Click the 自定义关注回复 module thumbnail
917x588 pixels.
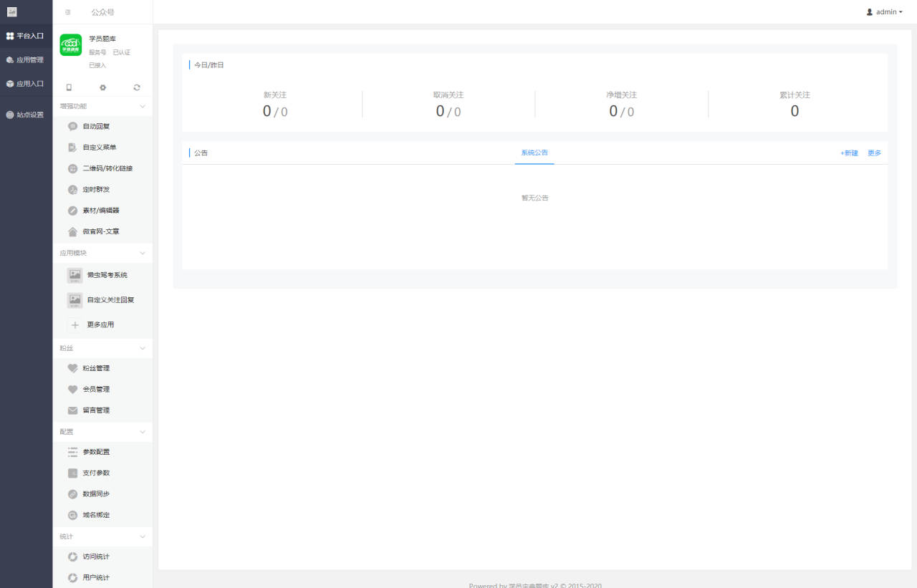click(x=75, y=300)
